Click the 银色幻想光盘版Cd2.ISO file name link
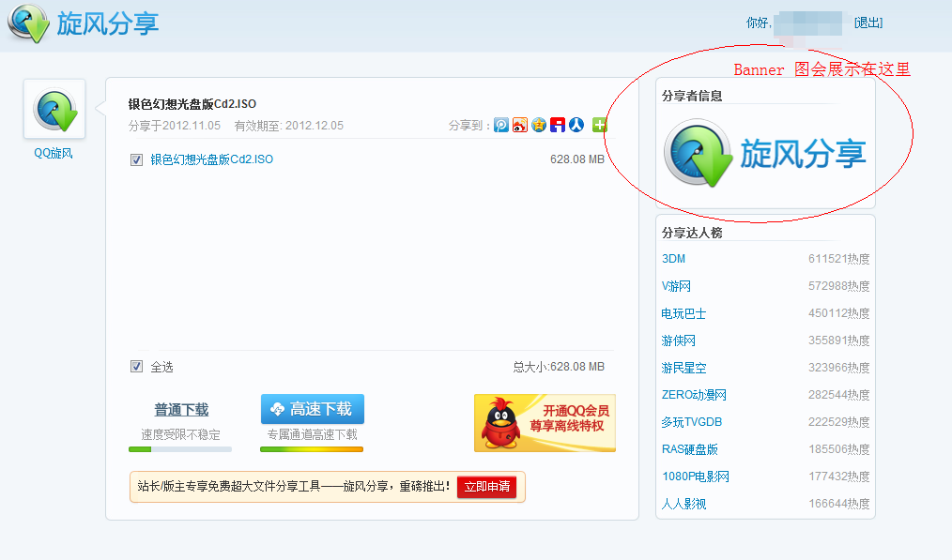 click(x=212, y=159)
